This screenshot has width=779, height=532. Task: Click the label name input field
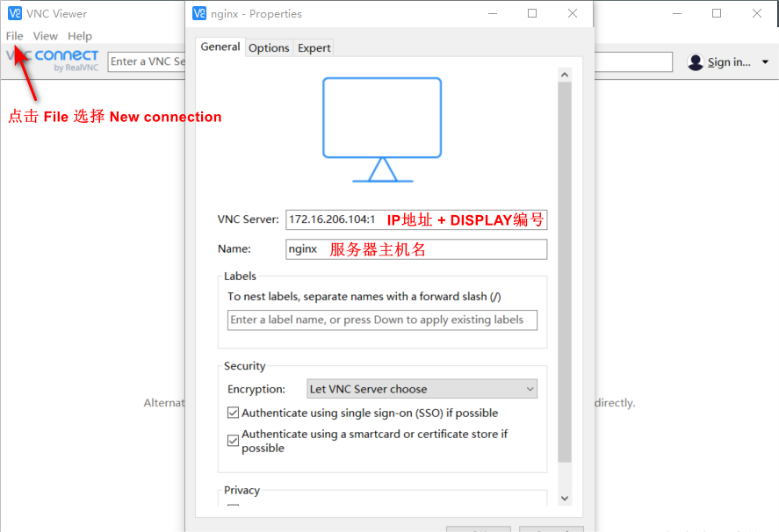(382, 320)
